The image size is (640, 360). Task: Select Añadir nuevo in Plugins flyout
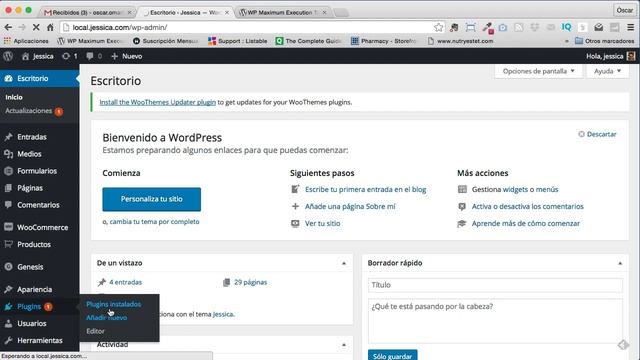107,318
